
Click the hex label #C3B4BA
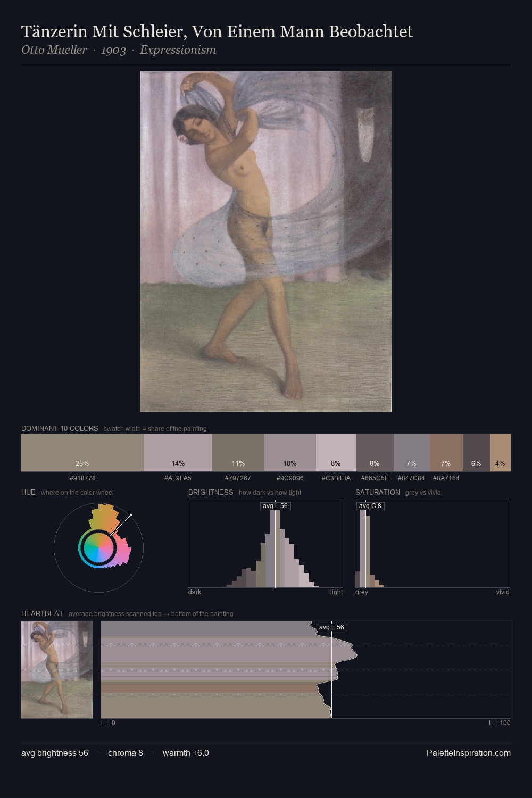336,478
